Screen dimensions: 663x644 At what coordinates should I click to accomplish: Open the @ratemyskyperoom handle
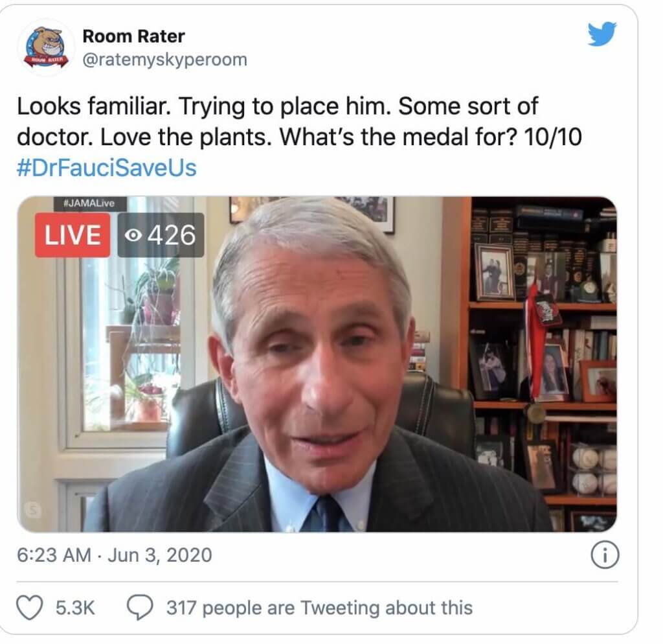click(x=165, y=60)
